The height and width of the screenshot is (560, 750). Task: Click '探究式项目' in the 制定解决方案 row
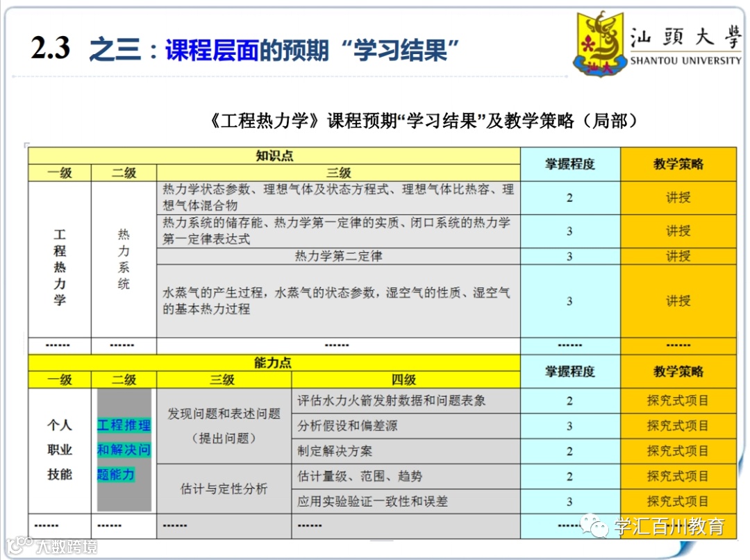tap(678, 451)
